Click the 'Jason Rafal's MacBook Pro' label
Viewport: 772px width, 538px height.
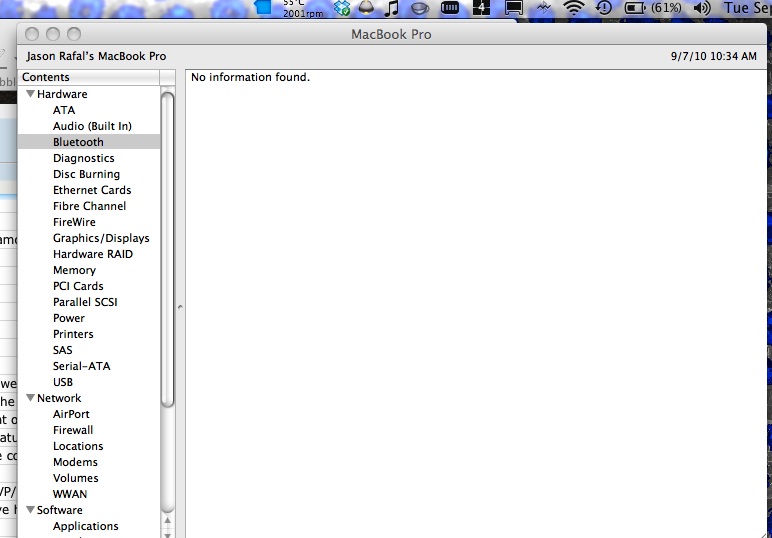point(96,56)
